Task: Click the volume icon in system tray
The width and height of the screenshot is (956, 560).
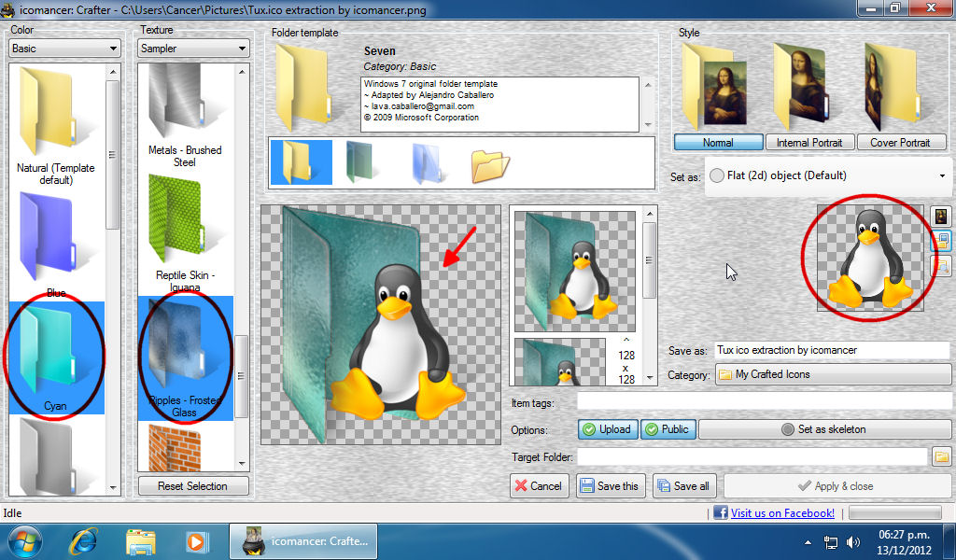Action: [x=853, y=541]
